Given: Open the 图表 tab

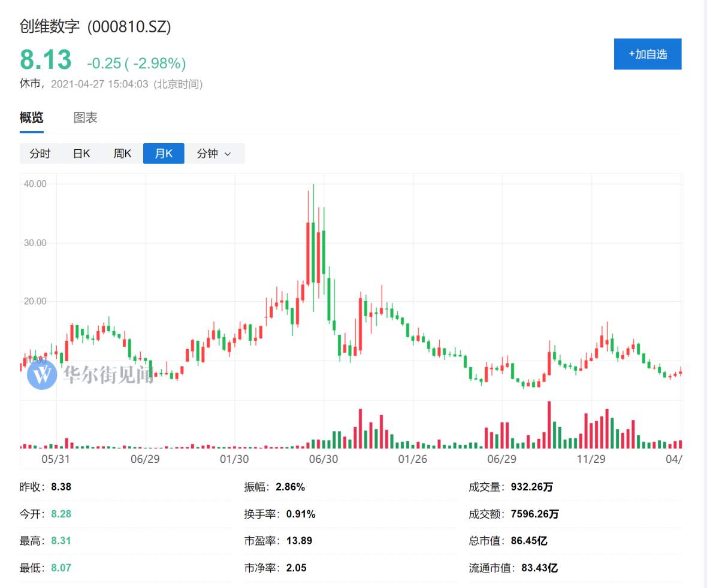Looking at the screenshot, I should click(85, 117).
